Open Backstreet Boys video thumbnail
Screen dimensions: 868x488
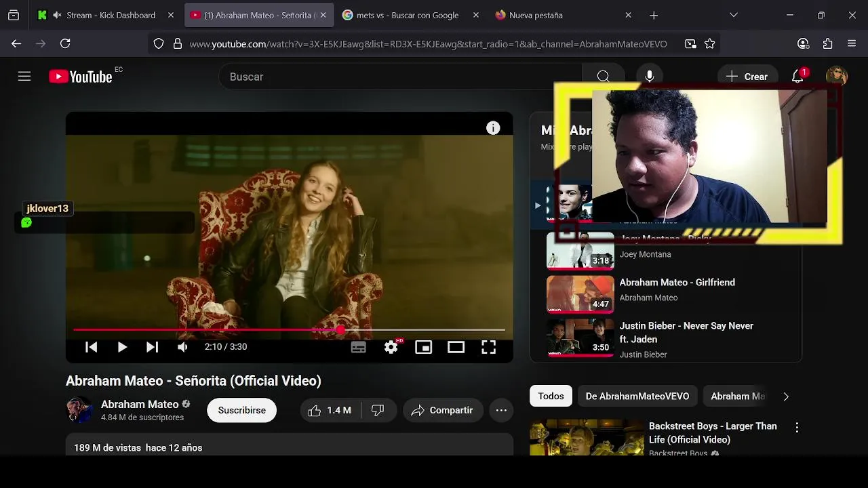point(587,437)
